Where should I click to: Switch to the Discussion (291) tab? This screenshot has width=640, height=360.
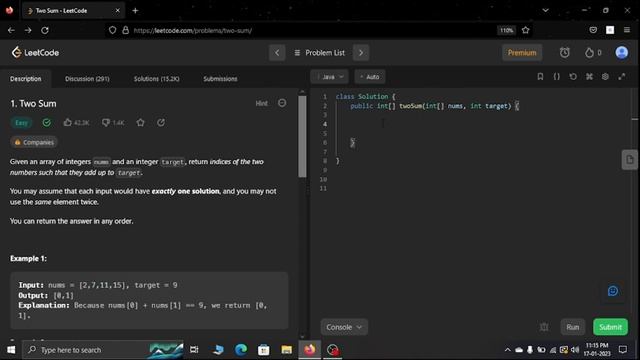click(87, 79)
